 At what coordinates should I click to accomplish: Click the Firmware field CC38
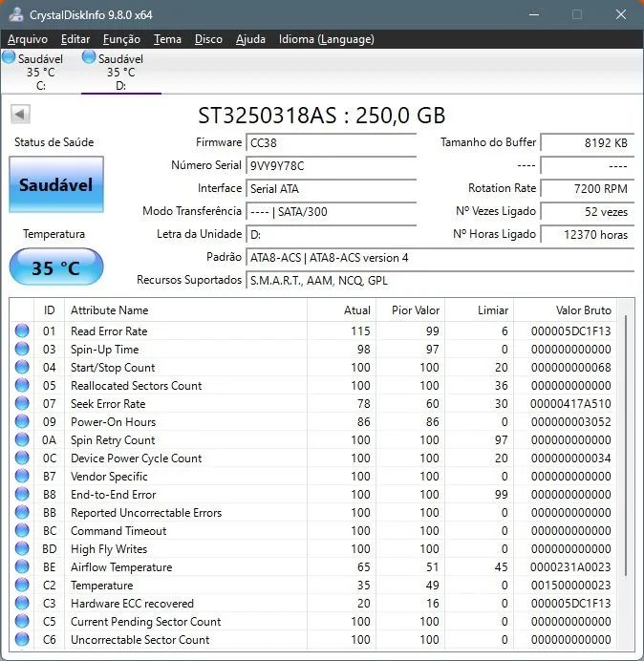[x=332, y=143]
